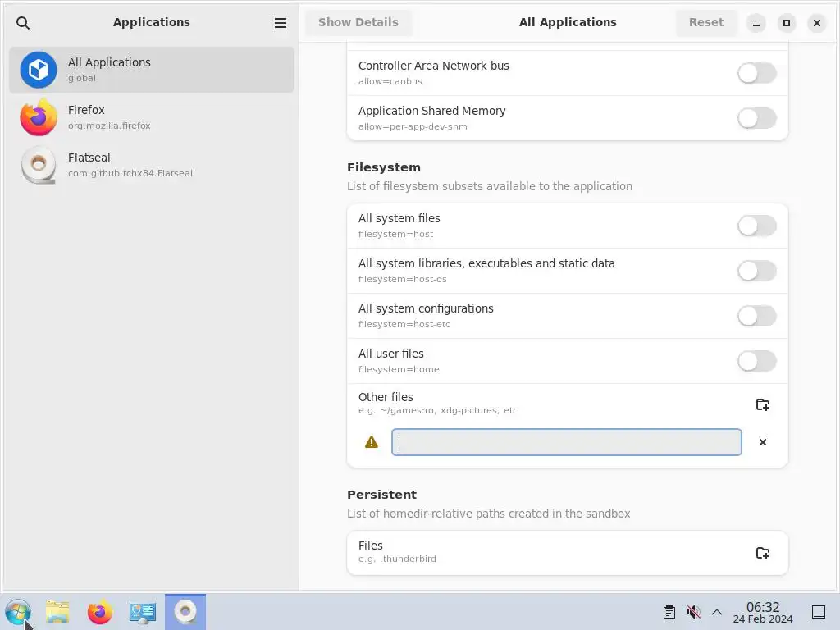Click the muted volume icon in system tray
840x630 pixels.
pyautogui.click(x=693, y=612)
